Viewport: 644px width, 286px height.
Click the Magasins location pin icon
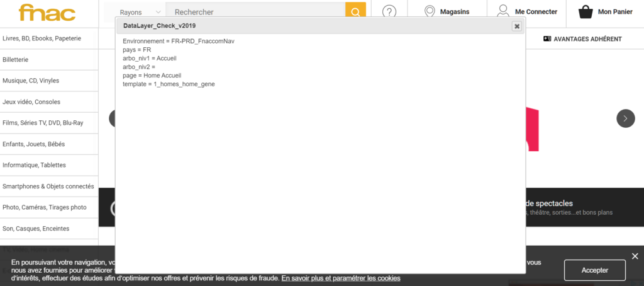[430, 12]
